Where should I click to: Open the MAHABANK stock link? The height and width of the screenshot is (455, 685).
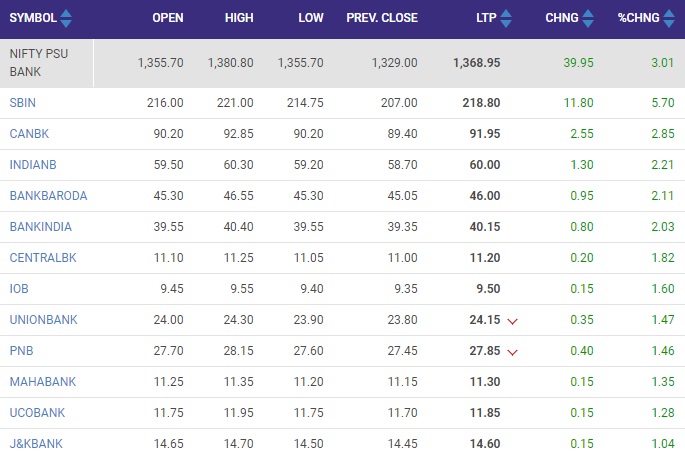pyautogui.click(x=43, y=382)
